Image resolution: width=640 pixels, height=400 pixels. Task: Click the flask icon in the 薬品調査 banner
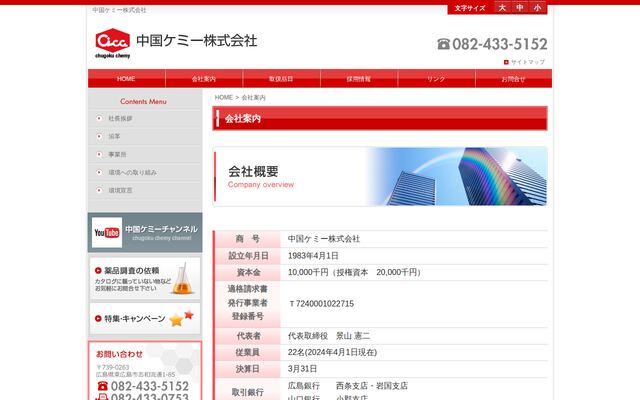182,278
